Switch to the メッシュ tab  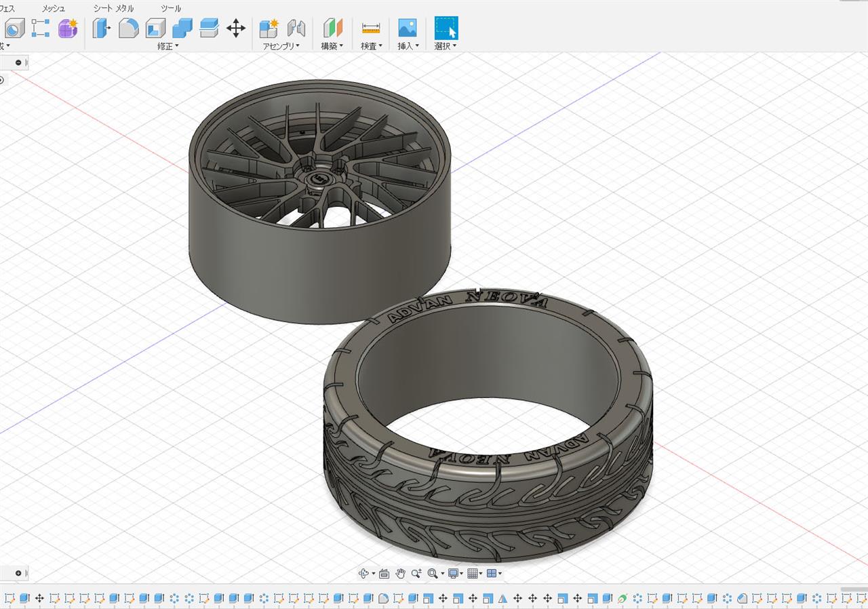click(x=54, y=8)
